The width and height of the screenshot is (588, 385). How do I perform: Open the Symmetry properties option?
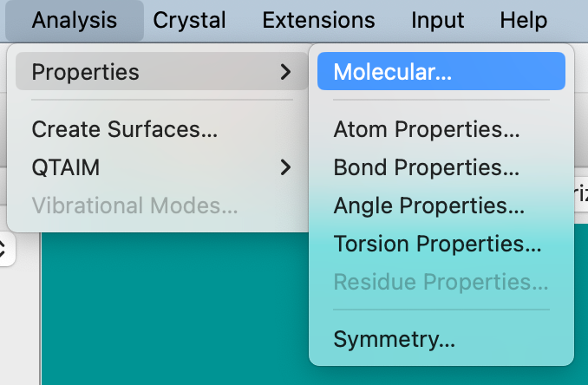[394, 338]
